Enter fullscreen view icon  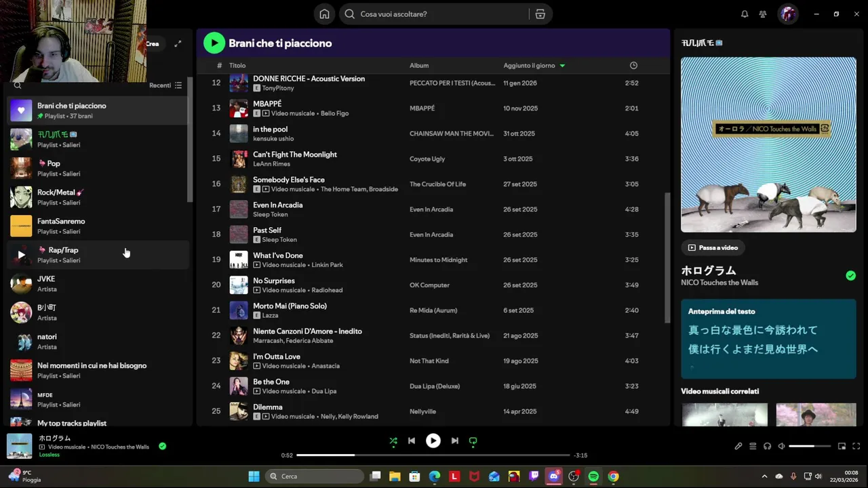pyautogui.click(x=856, y=446)
